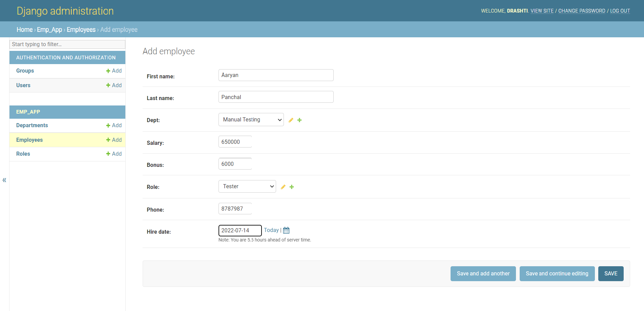
Task: Open the Hire date calendar picker
Action: pyautogui.click(x=286, y=230)
